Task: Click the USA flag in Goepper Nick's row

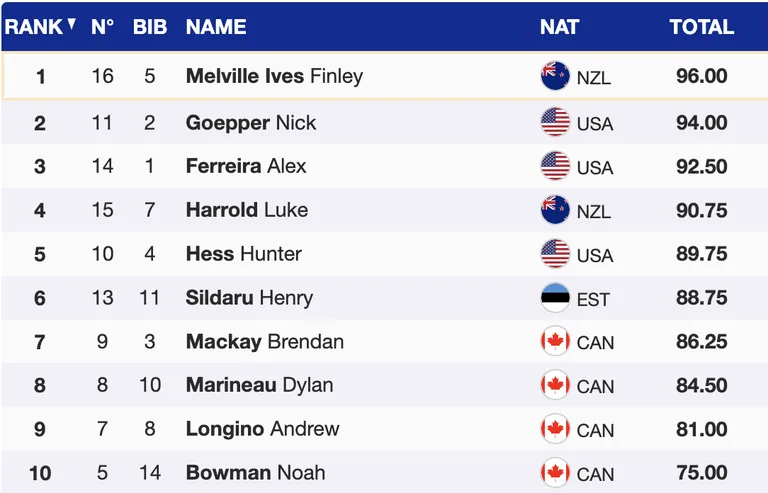Action: pos(555,122)
